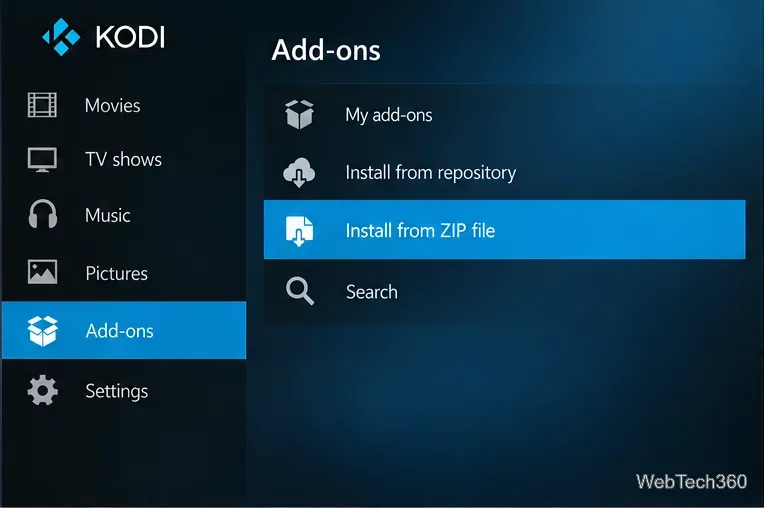The width and height of the screenshot is (764, 508).
Task: Click the Pictures image icon
Action: [x=42, y=272]
